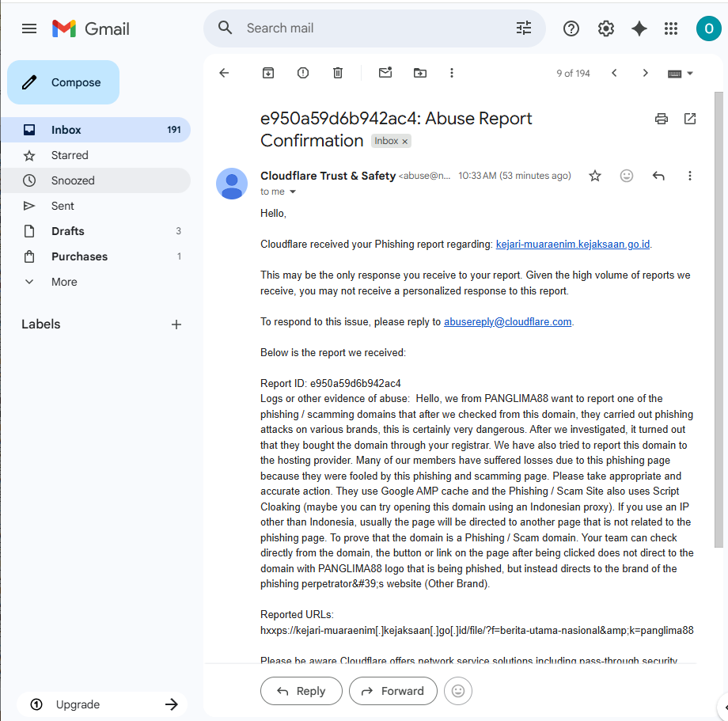Screen dimensions: 728x721
Task: Open the input tools keyboard selector
Action: tap(681, 74)
